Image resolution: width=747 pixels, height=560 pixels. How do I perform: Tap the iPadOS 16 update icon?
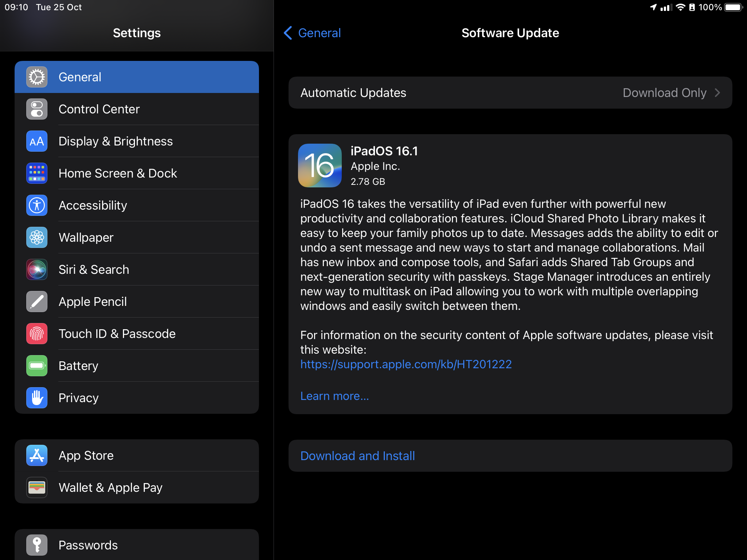click(320, 166)
